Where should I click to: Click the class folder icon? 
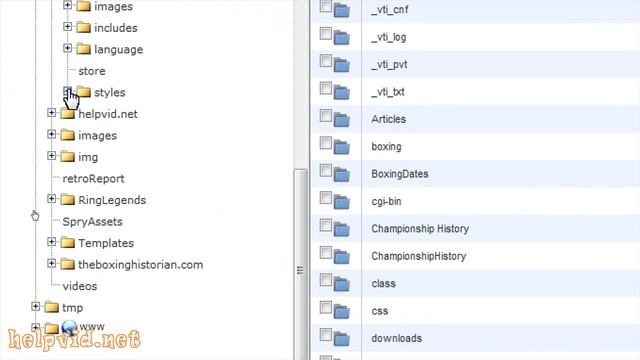coord(342,284)
